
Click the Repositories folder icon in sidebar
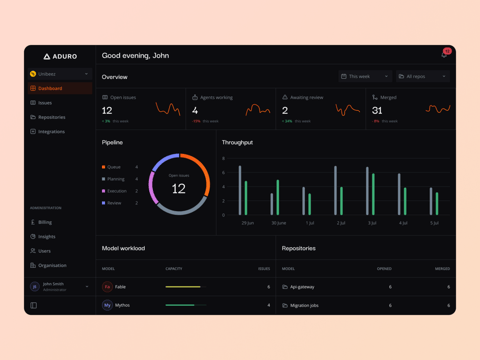pos(33,117)
